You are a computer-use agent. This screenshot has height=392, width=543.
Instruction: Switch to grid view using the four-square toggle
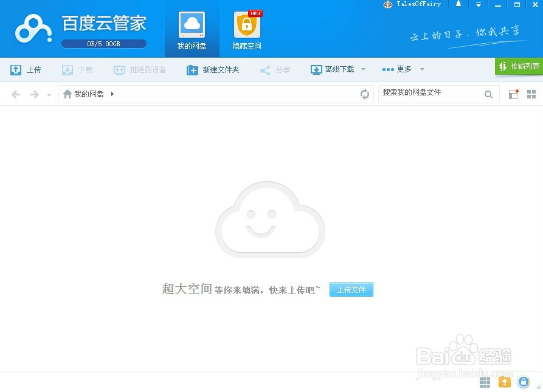coord(531,94)
